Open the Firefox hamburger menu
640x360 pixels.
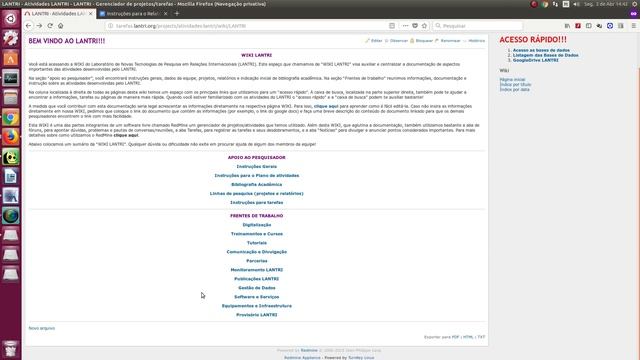point(633,26)
